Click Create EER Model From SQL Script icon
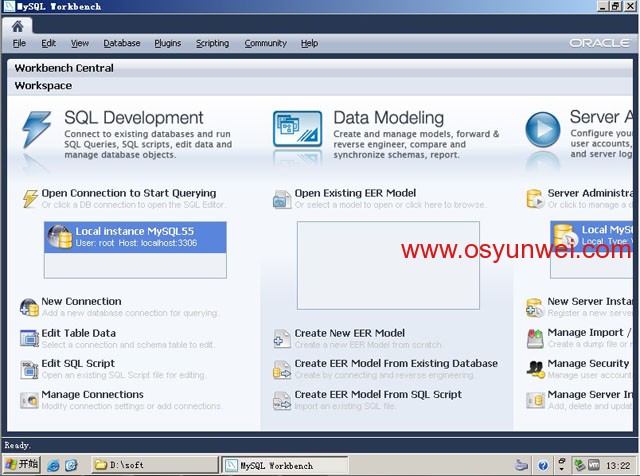This screenshot has height=476, width=640. pyautogui.click(x=282, y=400)
